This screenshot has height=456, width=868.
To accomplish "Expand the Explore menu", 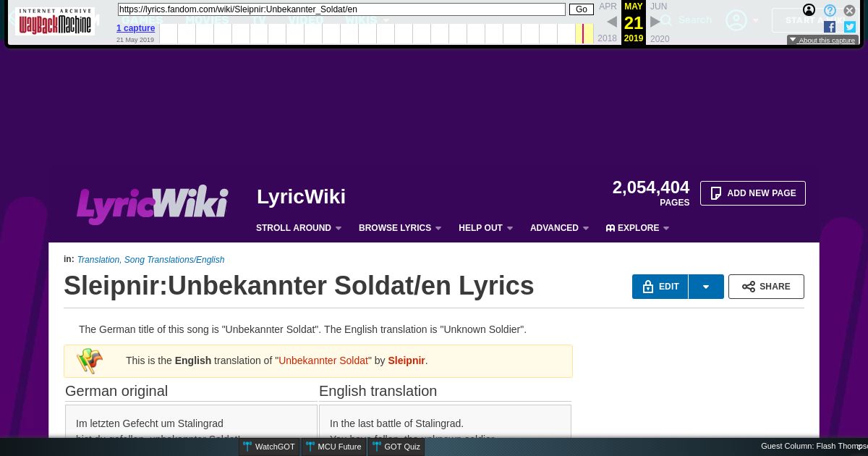I will [637, 228].
